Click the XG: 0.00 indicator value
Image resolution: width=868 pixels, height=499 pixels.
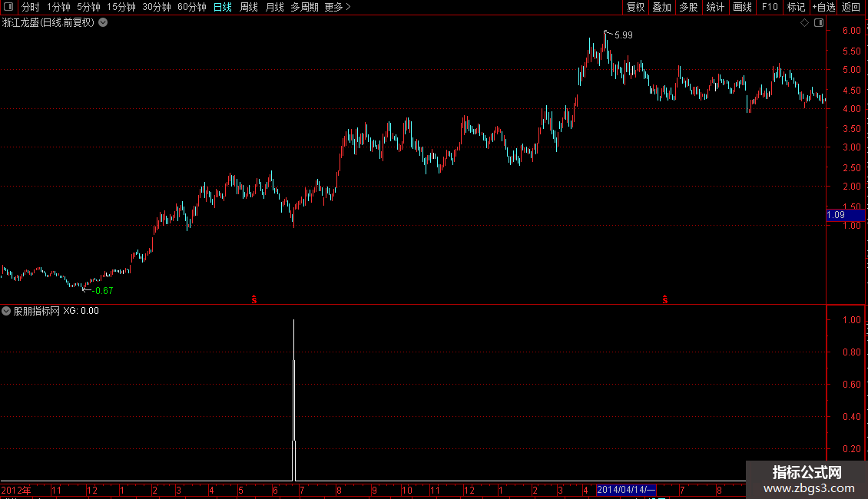pyautogui.click(x=81, y=311)
